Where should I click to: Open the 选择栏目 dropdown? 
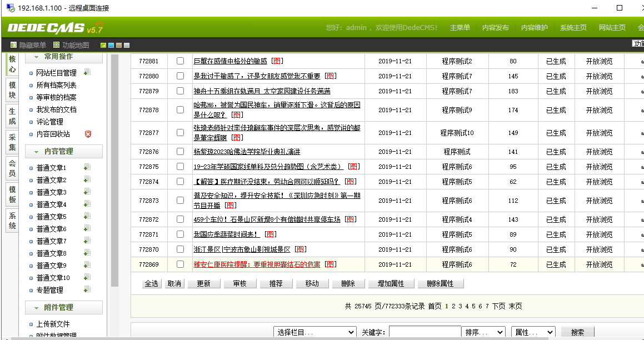click(x=315, y=333)
